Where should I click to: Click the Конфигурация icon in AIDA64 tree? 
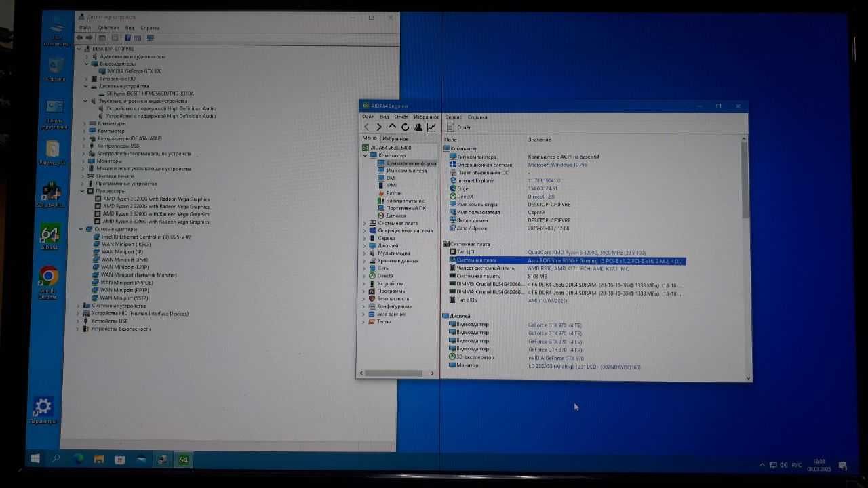click(x=372, y=306)
